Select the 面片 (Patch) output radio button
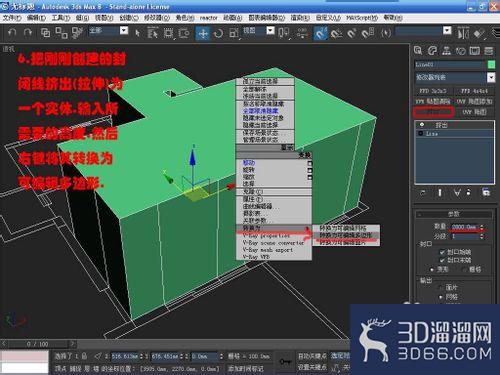Viewport: 500px width, 375px height. (x=441, y=287)
